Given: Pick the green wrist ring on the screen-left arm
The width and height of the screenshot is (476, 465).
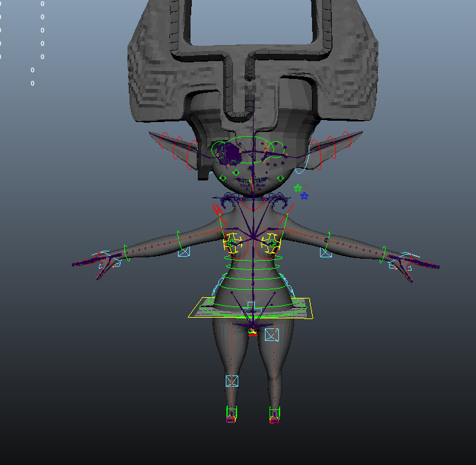Looking at the screenshot, I should [127, 253].
